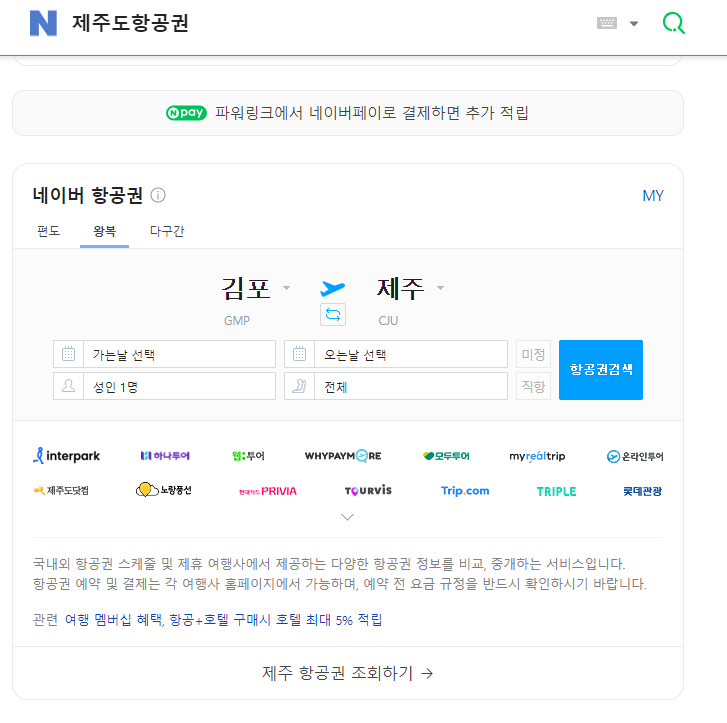Open the 전체 seat class selector
The width and height of the screenshot is (727, 723).
pos(411,386)
